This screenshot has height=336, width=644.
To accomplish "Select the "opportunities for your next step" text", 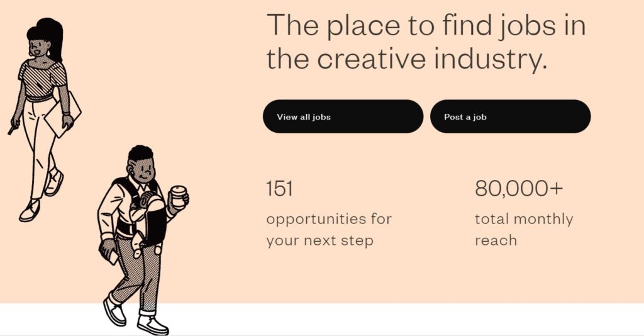I will tap(329, 230).
